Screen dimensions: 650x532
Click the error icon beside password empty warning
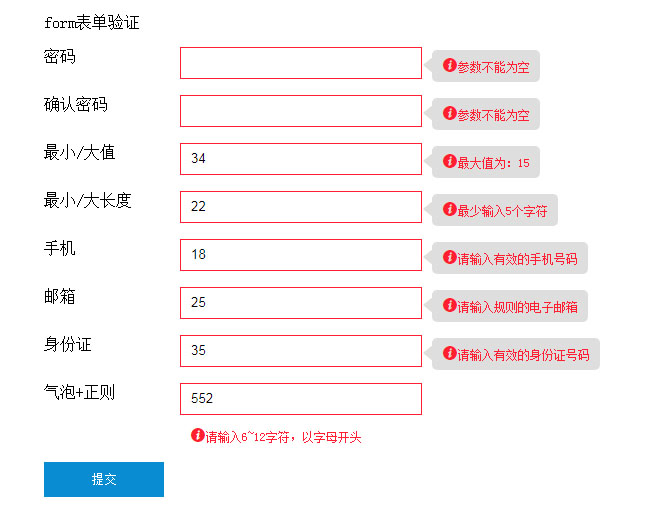pyautogui.click(x=450, y=65)
